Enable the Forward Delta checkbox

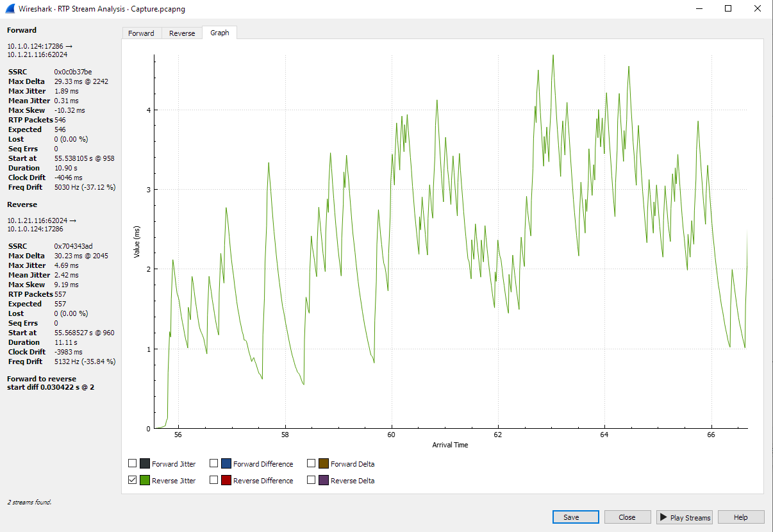310,462
